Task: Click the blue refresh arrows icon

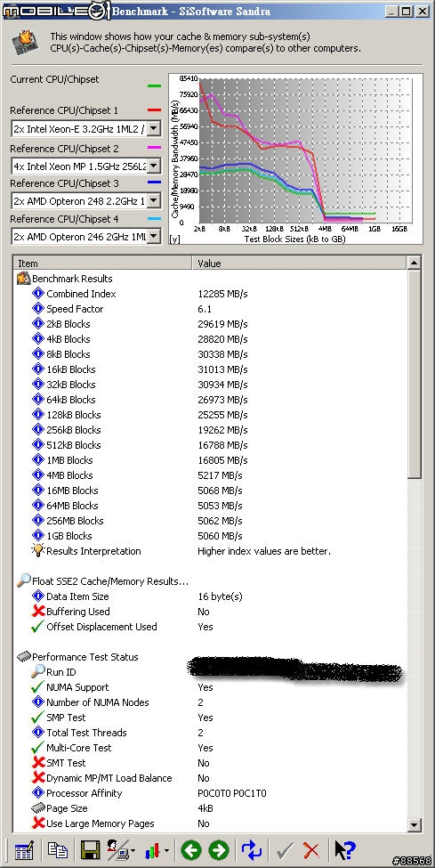Action: pyautogui.click(x=251, y=849)
